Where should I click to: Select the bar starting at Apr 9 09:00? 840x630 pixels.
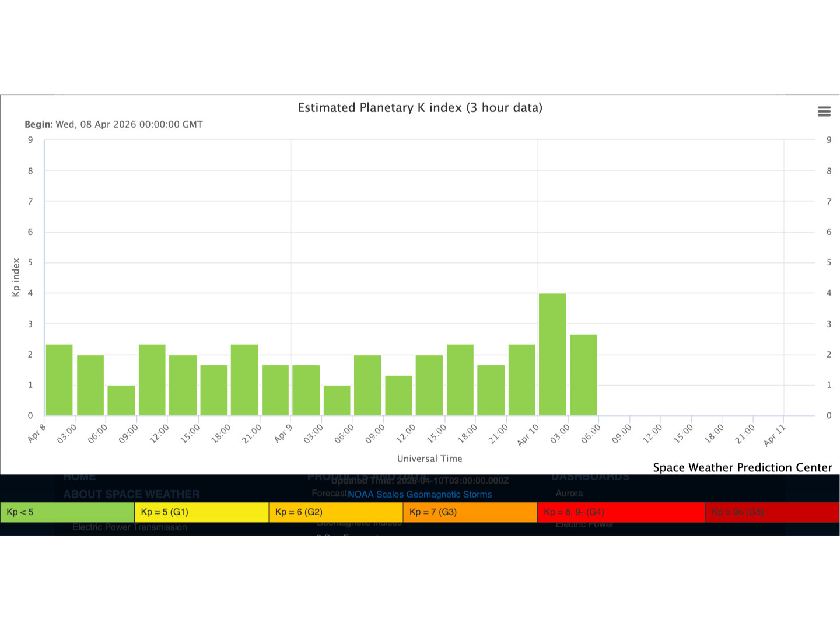point(398,395)
